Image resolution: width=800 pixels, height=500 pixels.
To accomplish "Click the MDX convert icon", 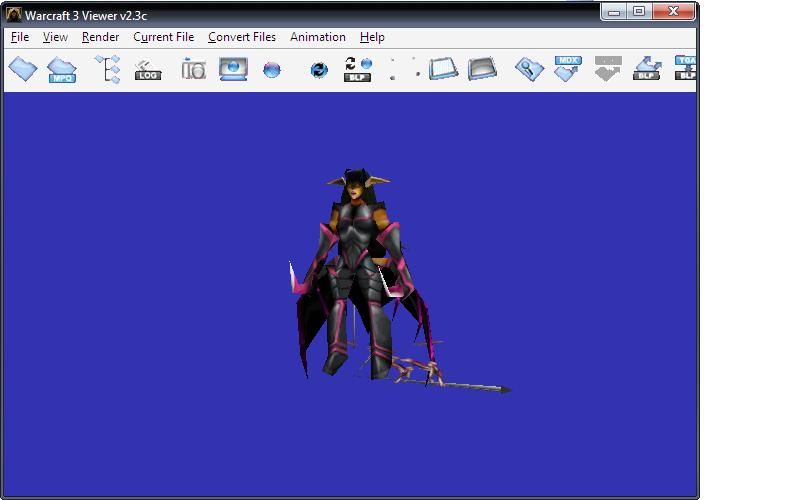I will coord(568,68).
